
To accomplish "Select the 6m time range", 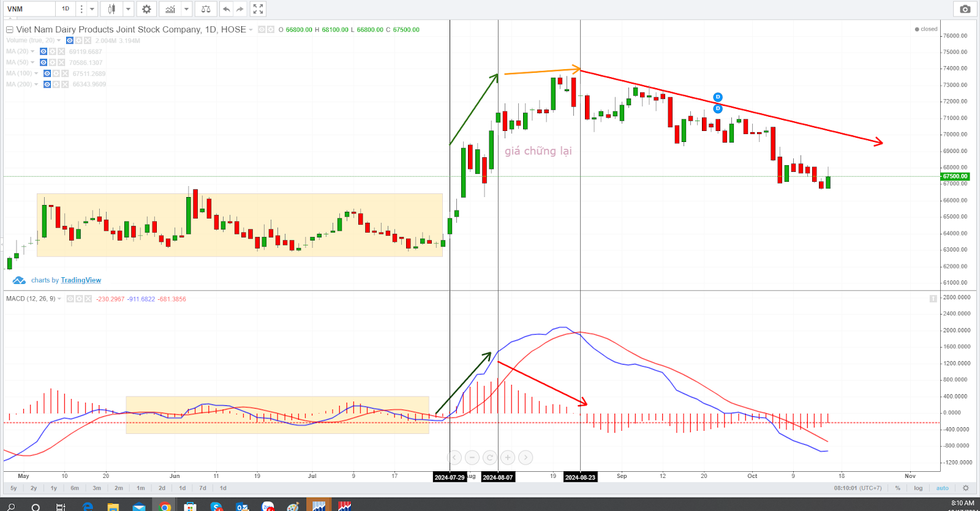I will click(75, 488).
